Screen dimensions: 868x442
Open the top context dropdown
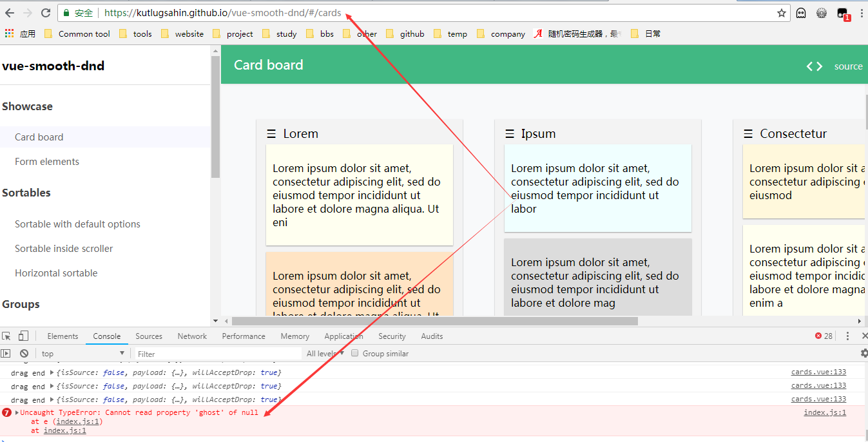point(82,354)
